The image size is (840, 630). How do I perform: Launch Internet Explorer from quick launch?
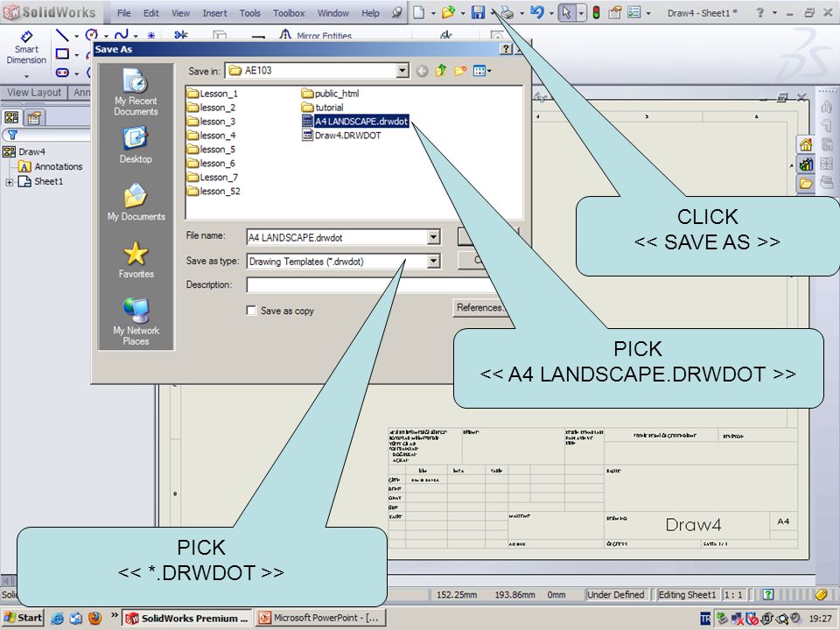pyautogui.click(x=57, y=619)
